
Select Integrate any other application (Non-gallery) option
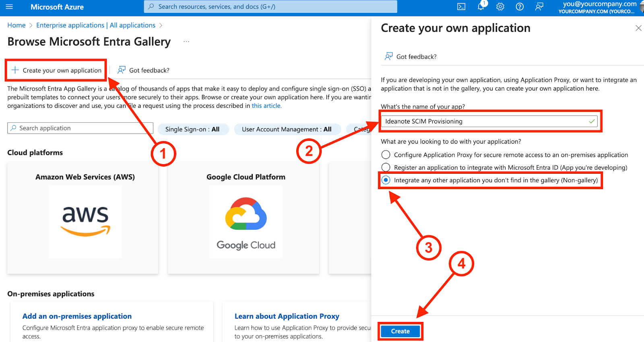click(386, 180)
